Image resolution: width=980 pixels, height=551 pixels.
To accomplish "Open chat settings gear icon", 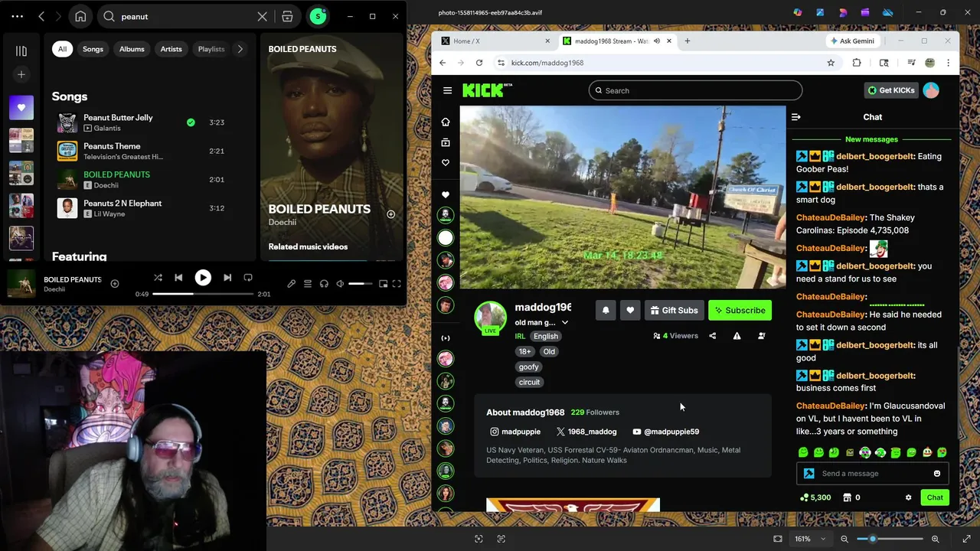I will (x=908, y=497).
